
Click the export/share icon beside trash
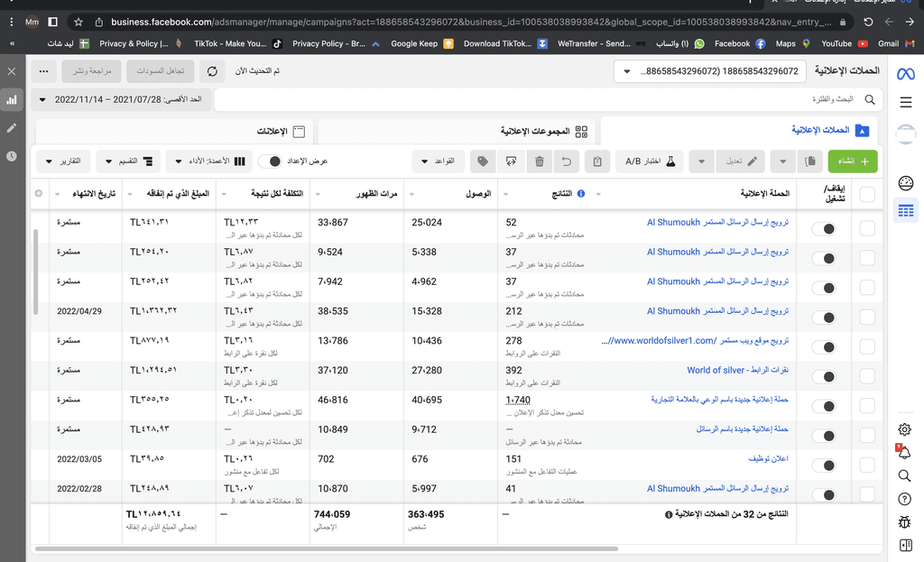511,161
